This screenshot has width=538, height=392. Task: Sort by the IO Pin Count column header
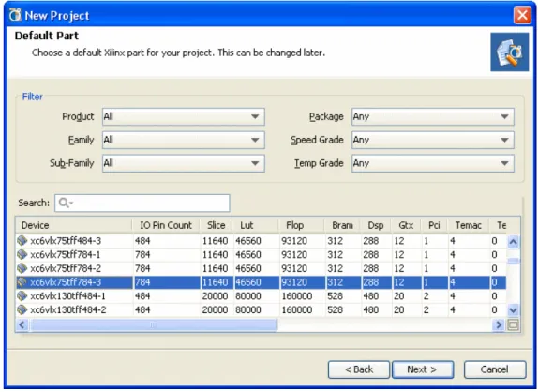(x=166, y=225)
